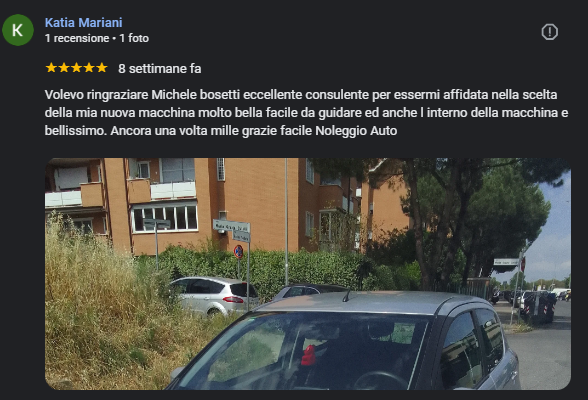Click the red object inside the car windshield
This screenshot has height=400, width=588.
point(309,355)
